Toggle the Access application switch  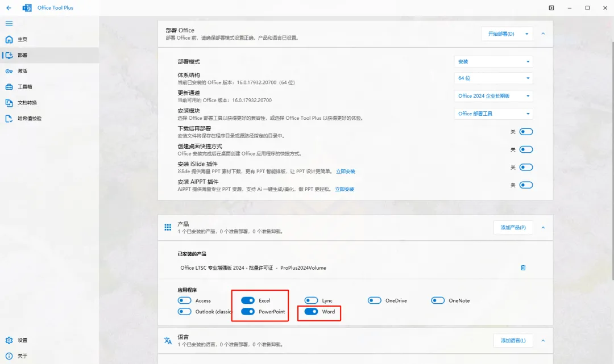click(184, 300)
